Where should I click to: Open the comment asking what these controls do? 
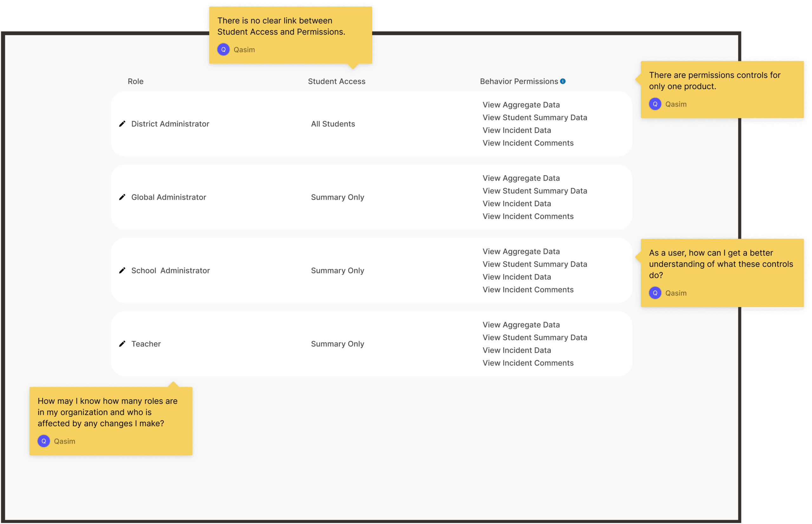(x=722, y=273)
